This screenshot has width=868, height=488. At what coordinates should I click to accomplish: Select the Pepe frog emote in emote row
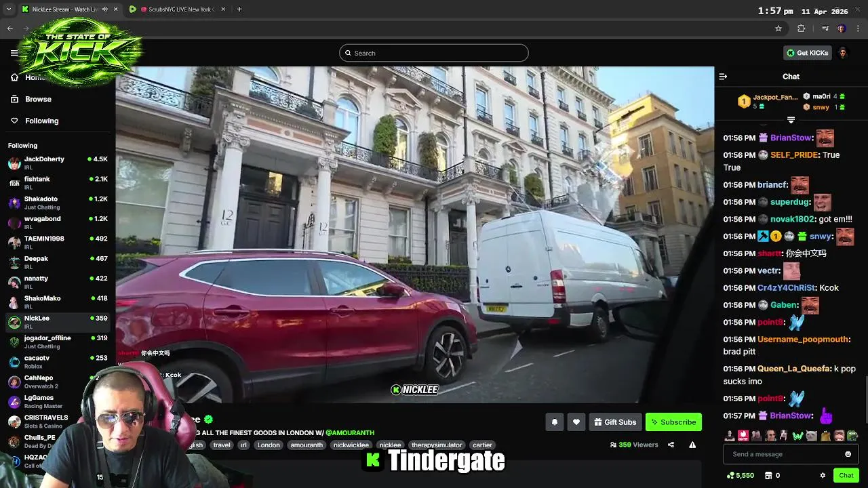click(x=852, y=435)
